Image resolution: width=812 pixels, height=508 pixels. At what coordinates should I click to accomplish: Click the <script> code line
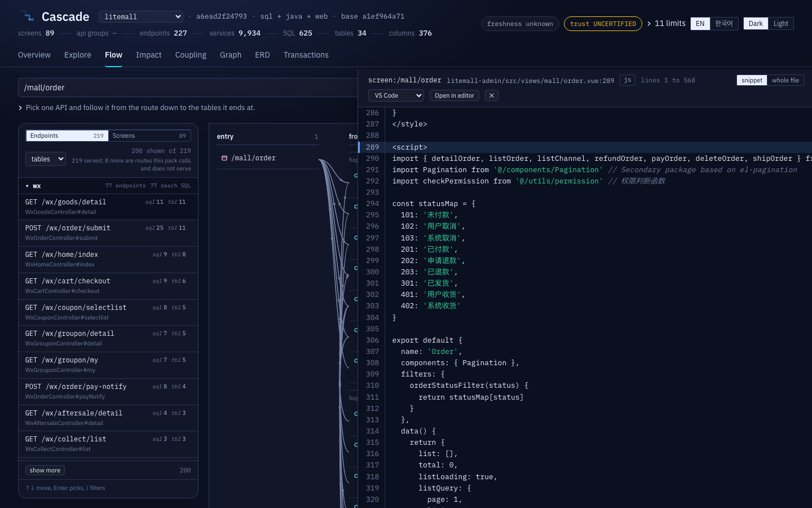click(x=409, y=147)
